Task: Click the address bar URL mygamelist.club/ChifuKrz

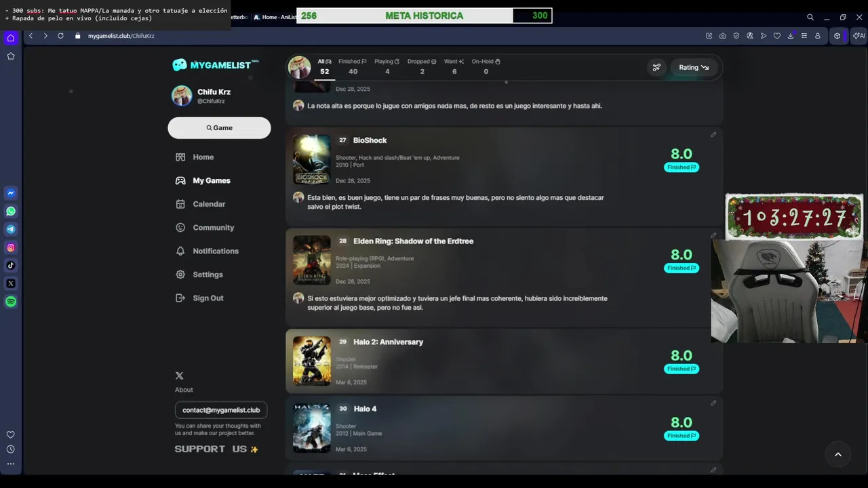Action: (121, 36)
